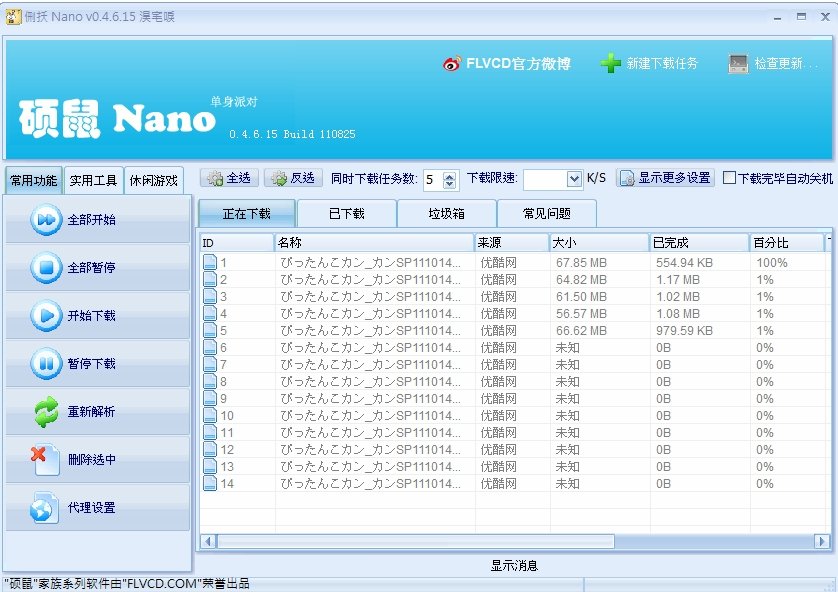Click 0% percentage in row 11
The image size is (838, 592).
coord(765,433)
